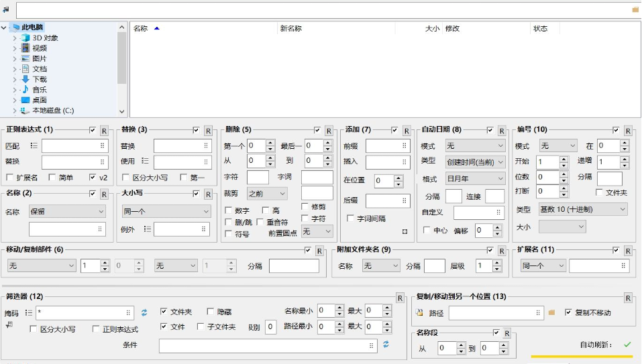This screenshot has height=364, width=642.
Task: Sort by the 大小 column header
Action: [x=432, y=28]
